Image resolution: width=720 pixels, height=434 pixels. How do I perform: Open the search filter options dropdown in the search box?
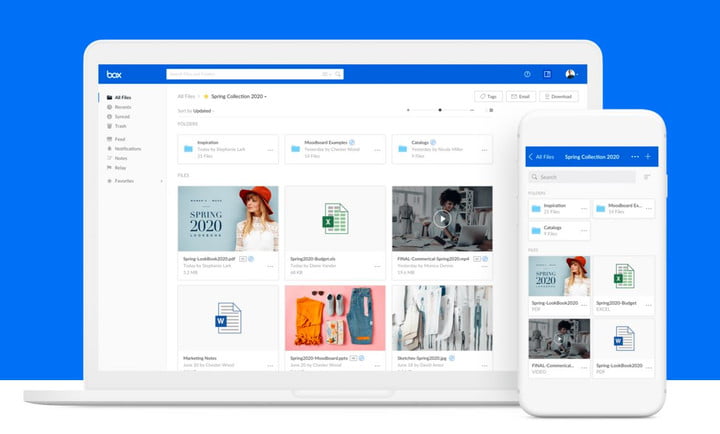[x=326, y=74]
